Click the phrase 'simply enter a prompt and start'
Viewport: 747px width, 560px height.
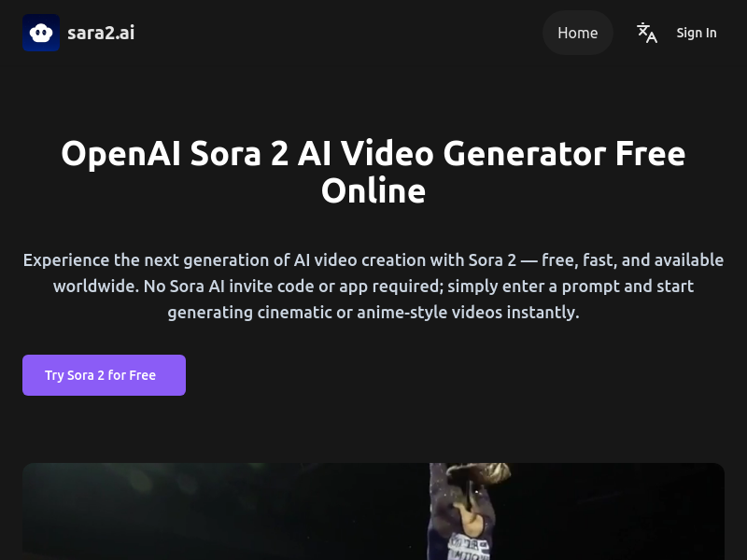pyautogui.click(x=571, y=287)
